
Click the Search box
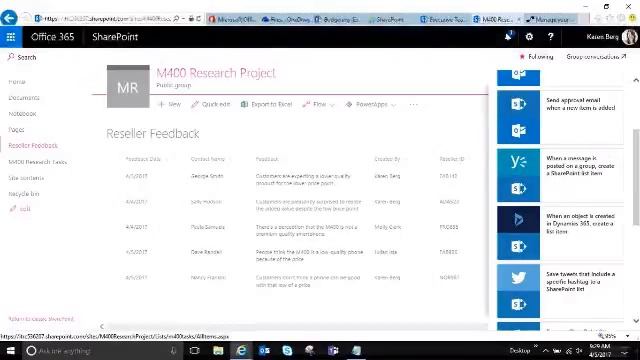click(22, 57)
